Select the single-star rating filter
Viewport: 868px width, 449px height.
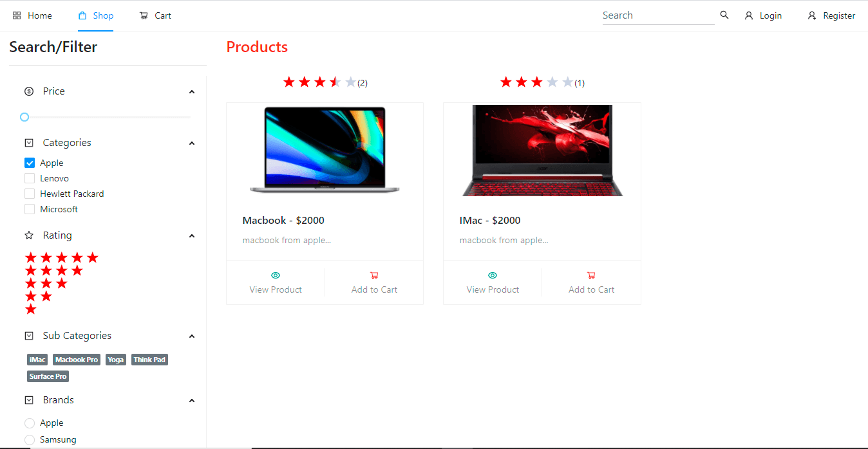[x=31, y=309]
